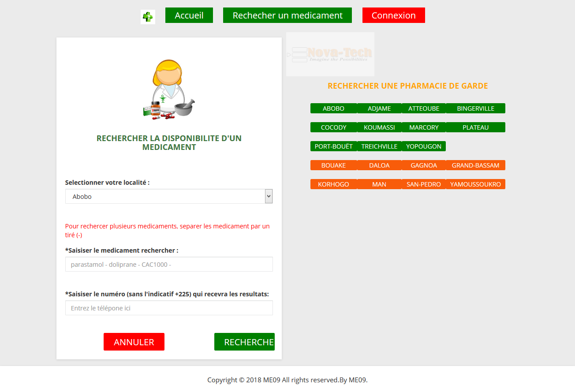Click the Nova-Tech banner logo
Screen dimensions: 575x392
[x=330, y=54]
